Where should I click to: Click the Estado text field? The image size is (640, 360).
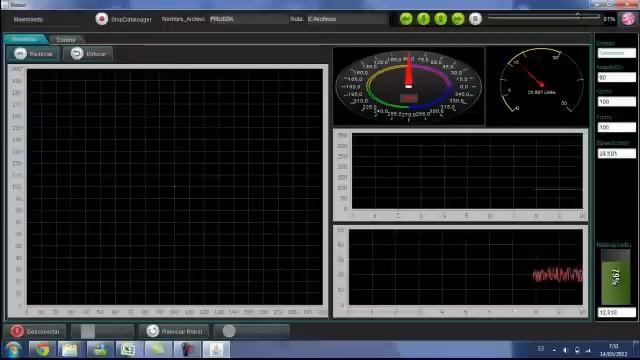(616, 53)
